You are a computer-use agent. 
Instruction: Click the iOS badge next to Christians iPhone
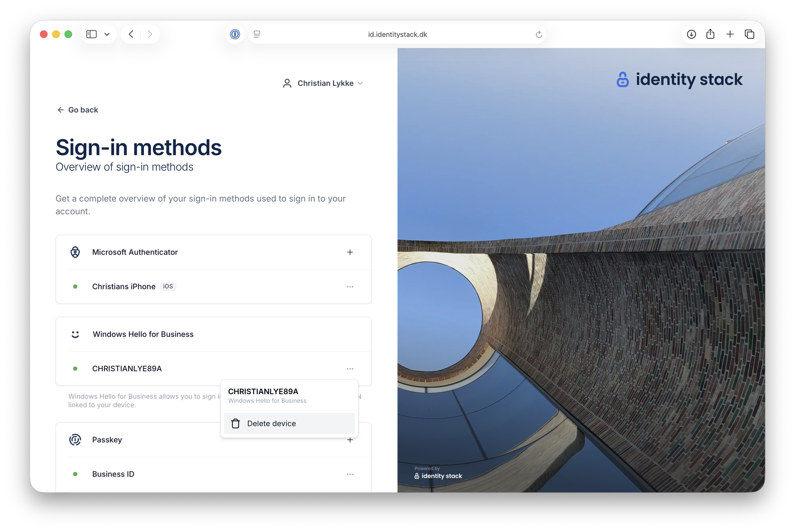pyautogui.click(x=168, y=286)
